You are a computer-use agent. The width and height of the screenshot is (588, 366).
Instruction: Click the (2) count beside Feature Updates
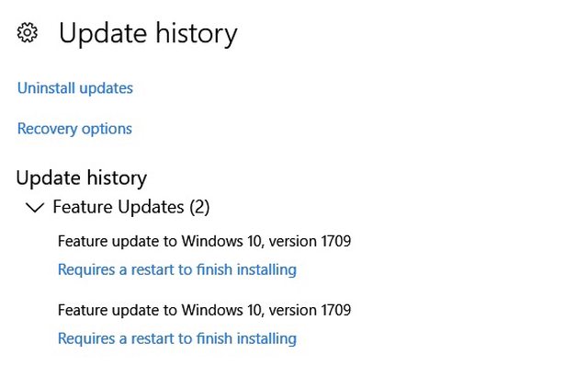click(199, 207)
